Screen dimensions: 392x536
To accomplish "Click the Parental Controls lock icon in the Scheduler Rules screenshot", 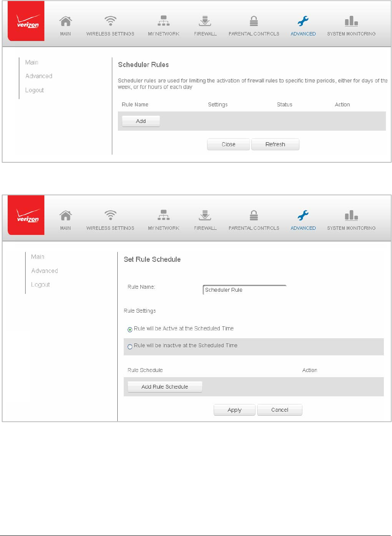I will (254, 21).
